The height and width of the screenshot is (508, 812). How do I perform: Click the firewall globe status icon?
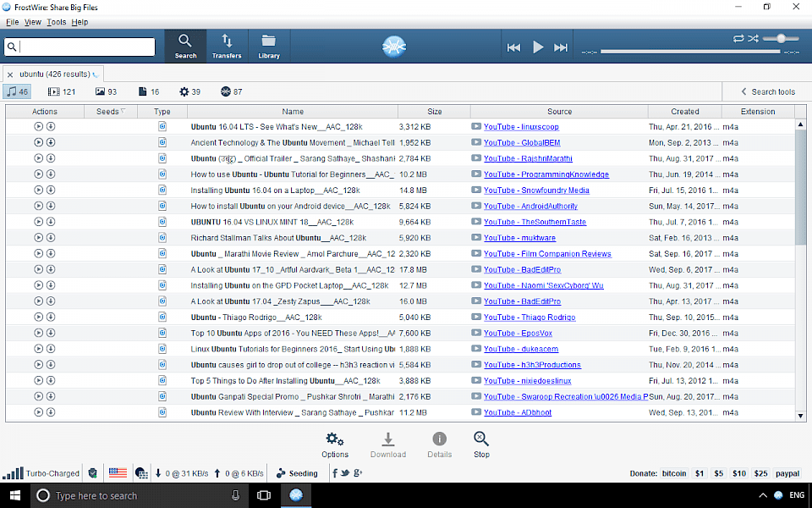141,473
